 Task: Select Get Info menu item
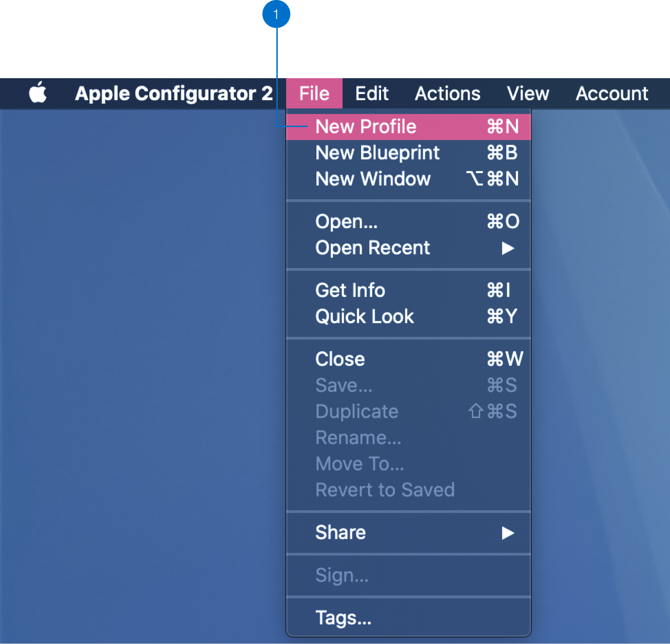click(409, 290)
